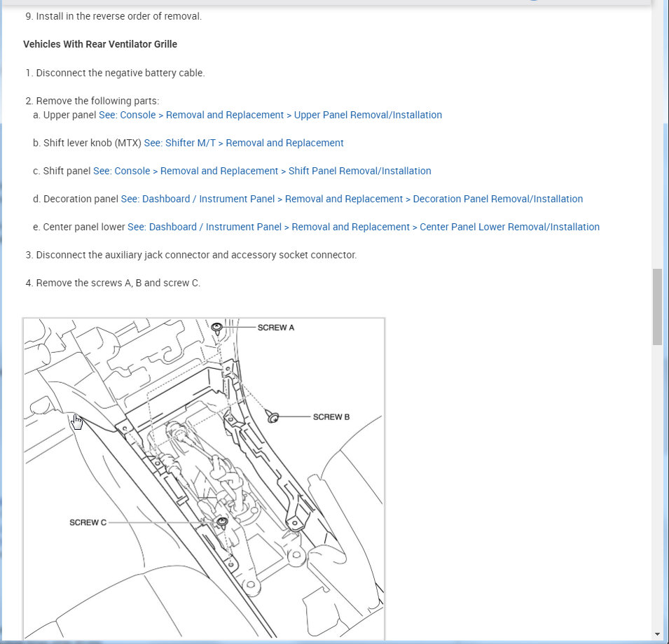
Task: Click the SCREW B label in the diagram
Action: [x=331, y=417]
